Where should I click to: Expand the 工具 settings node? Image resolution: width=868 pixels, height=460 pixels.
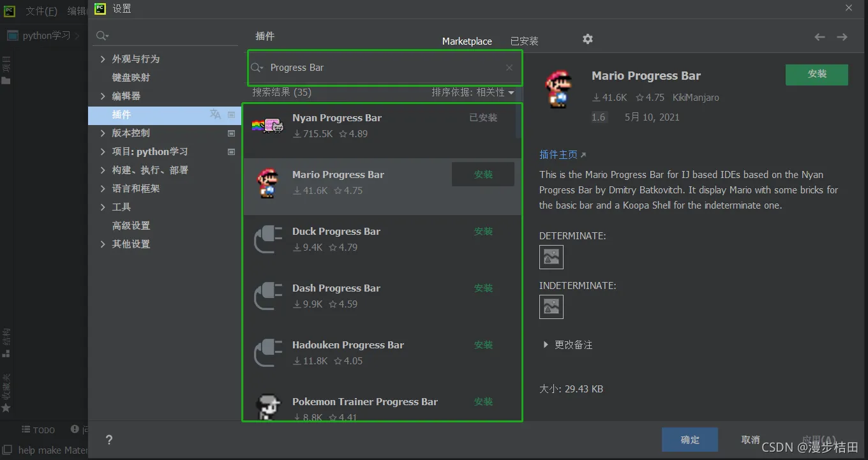(103, 207)
